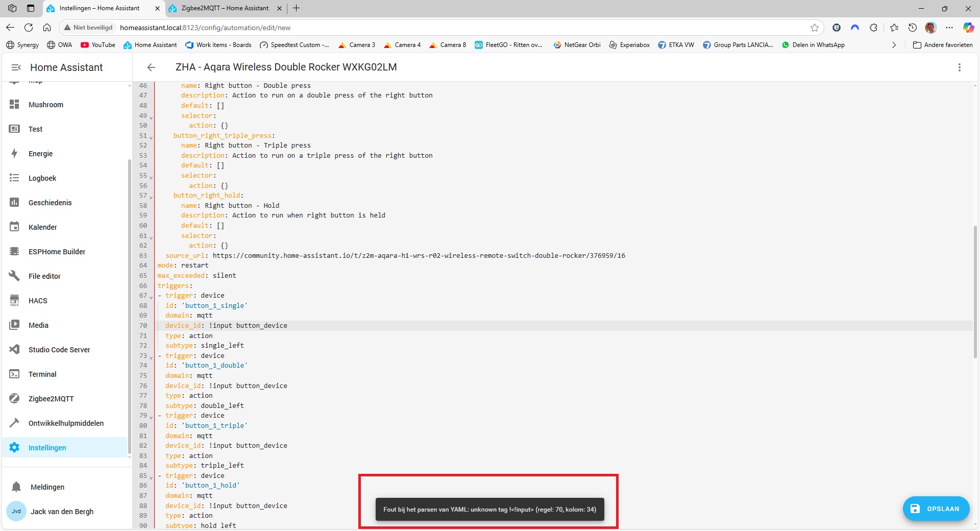Open NetGear Orbi bookmark
The width and height of the screenshot is (980, 531).
pyautogui.click(x=577, y=45)
